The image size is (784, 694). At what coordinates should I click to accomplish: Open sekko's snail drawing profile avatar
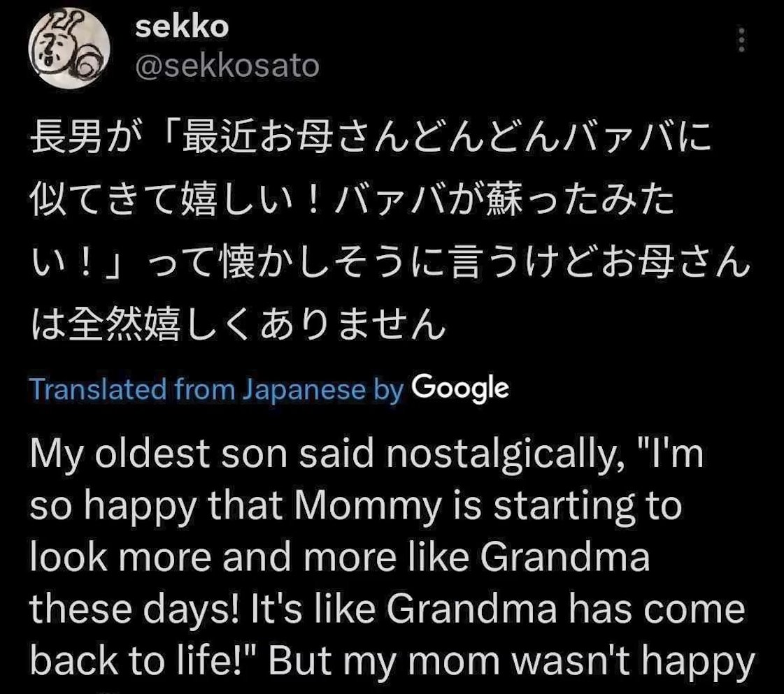[x=69, y=48]
